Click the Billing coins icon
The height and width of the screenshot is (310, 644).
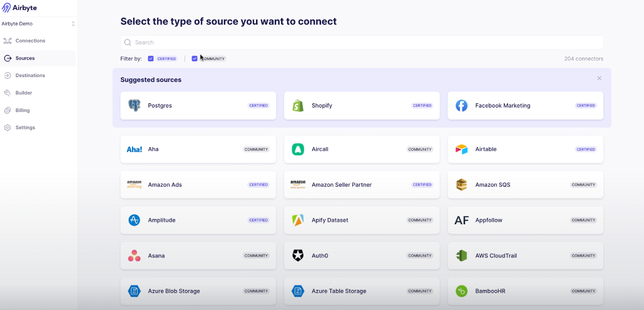8,110
